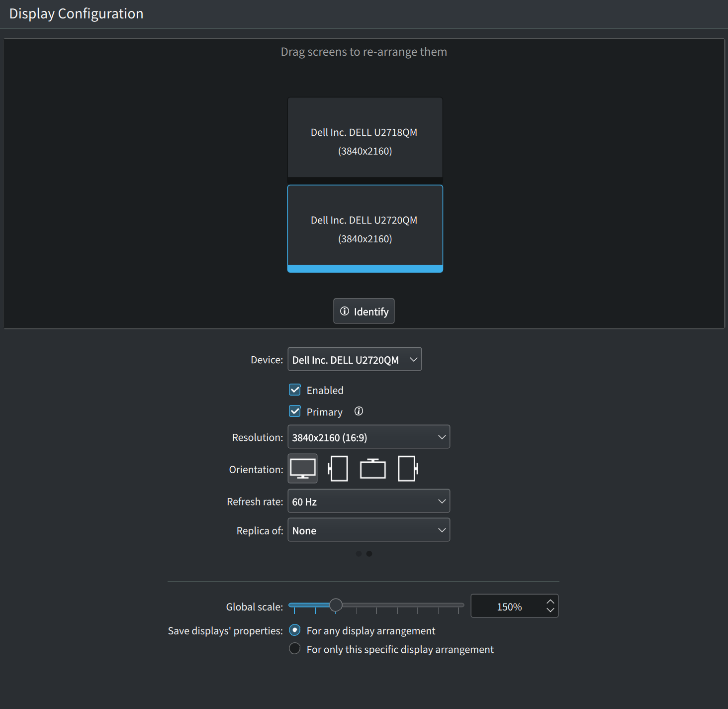Viewport: 728px width, 709px height.
Task: Open the Replica of dropdown
Action: click(368, 530)
